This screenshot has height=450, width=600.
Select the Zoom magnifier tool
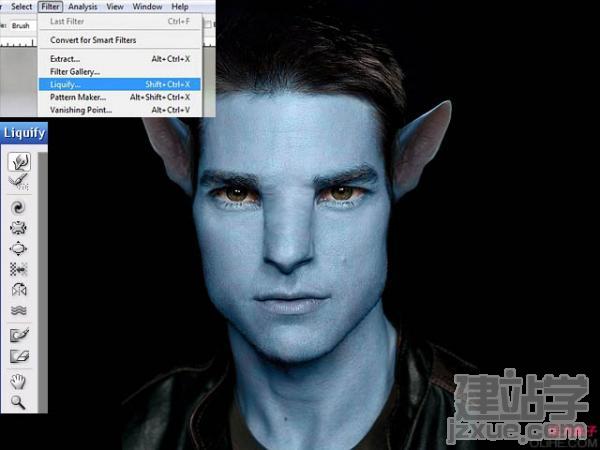point(18,402)
